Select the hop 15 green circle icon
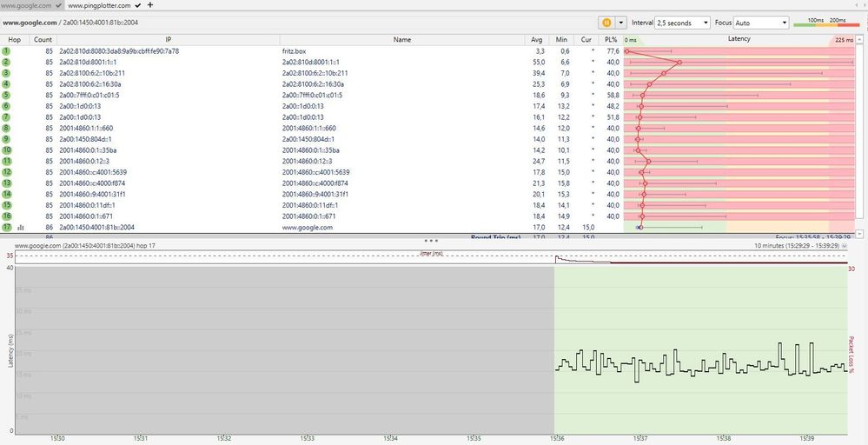Image resolution: width=868 pixels, height=445 pixels. click(x=6, y=205)
